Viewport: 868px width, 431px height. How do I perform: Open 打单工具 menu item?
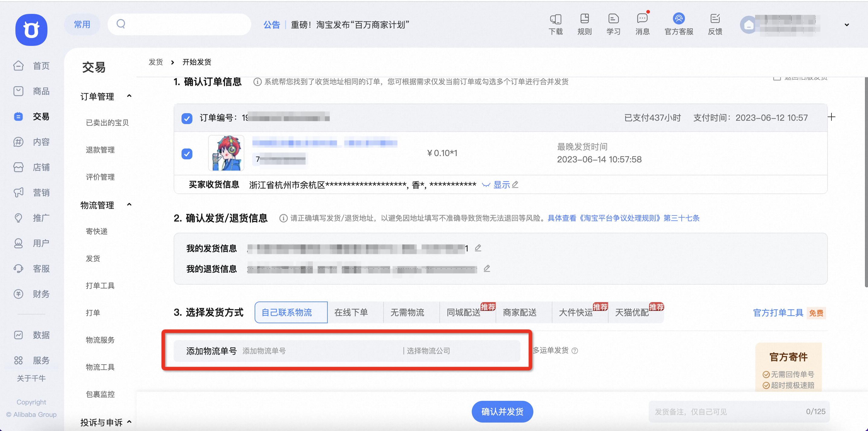point(100,286)
